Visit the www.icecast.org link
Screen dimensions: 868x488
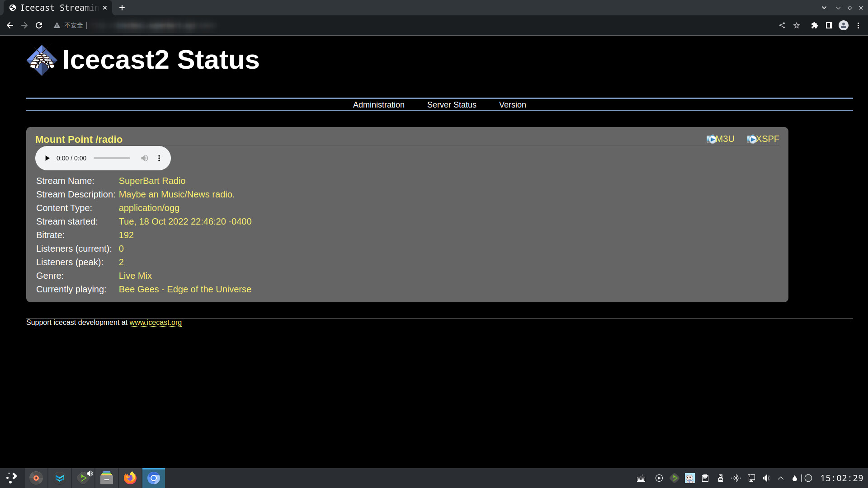pos(156,323)
